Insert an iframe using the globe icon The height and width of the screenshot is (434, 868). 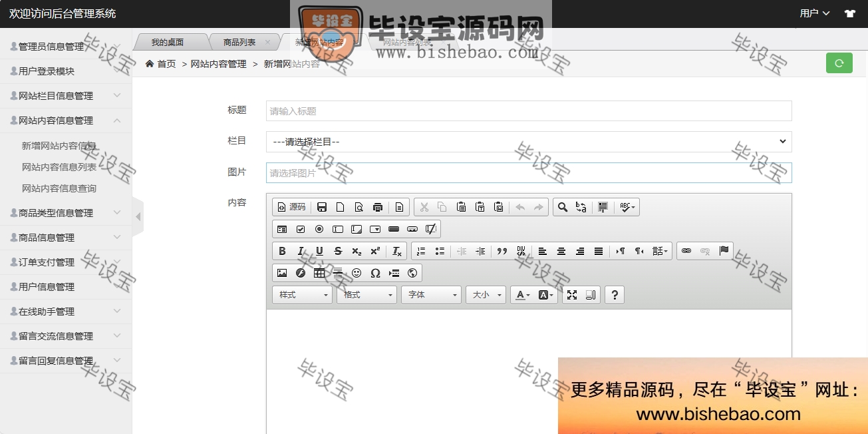412,273
